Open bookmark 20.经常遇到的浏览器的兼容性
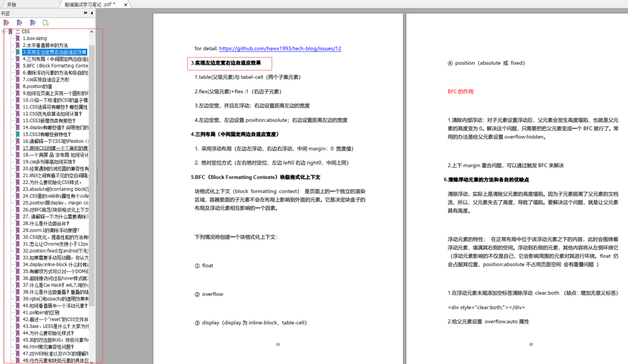 (x=55, y=169)
